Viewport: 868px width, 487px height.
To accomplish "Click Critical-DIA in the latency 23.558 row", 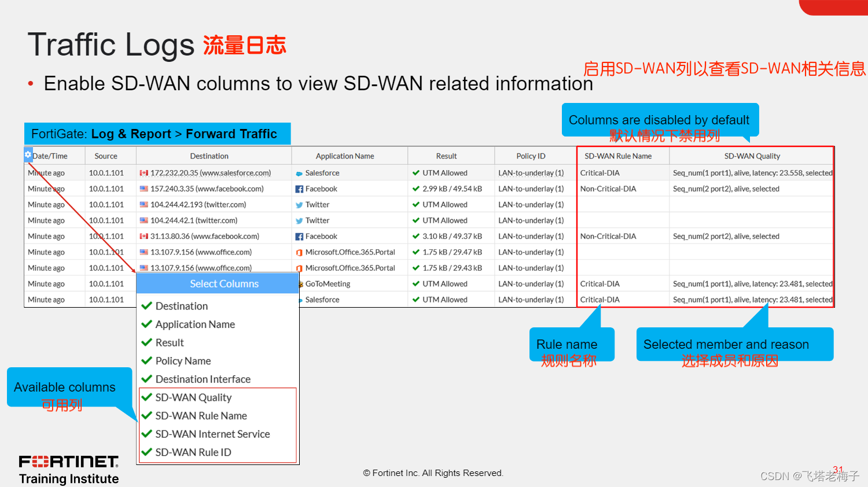I will (600, 173).
